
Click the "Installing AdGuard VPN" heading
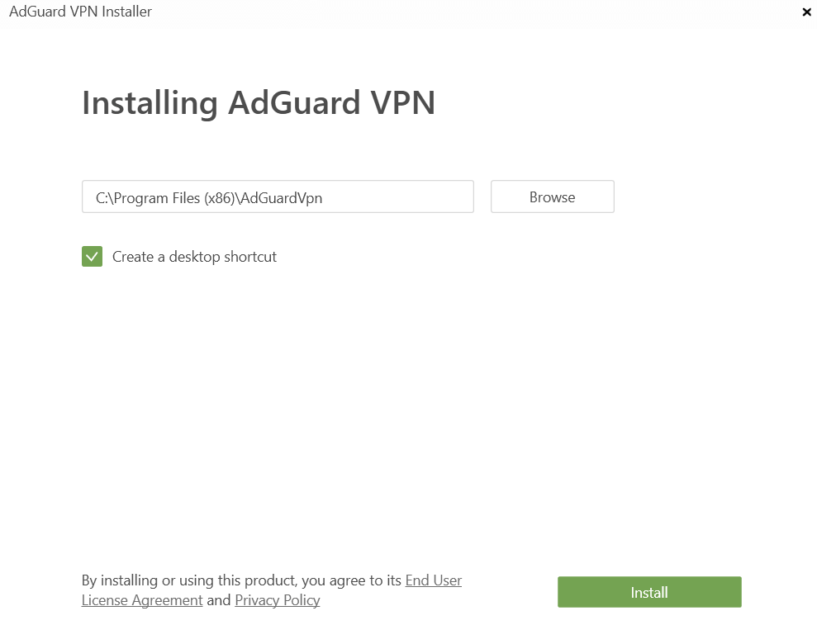click(258, 103)
